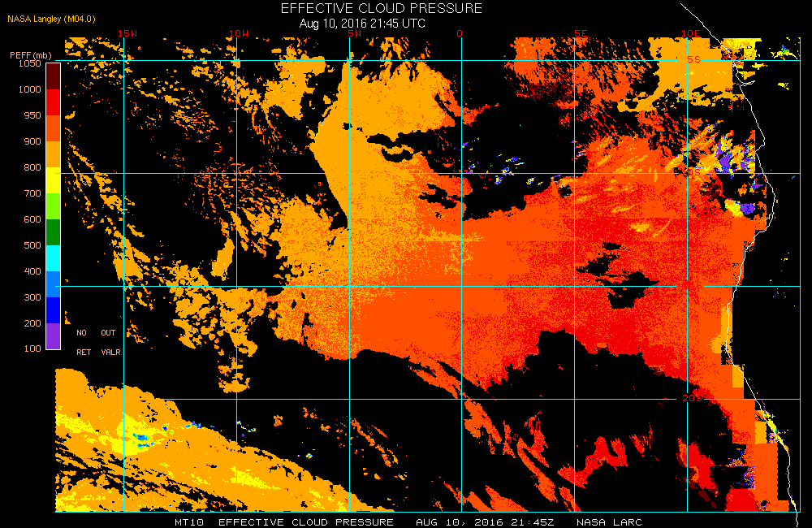
Task: Click the 'NO' legend word
Action: [x=82, y=333]
